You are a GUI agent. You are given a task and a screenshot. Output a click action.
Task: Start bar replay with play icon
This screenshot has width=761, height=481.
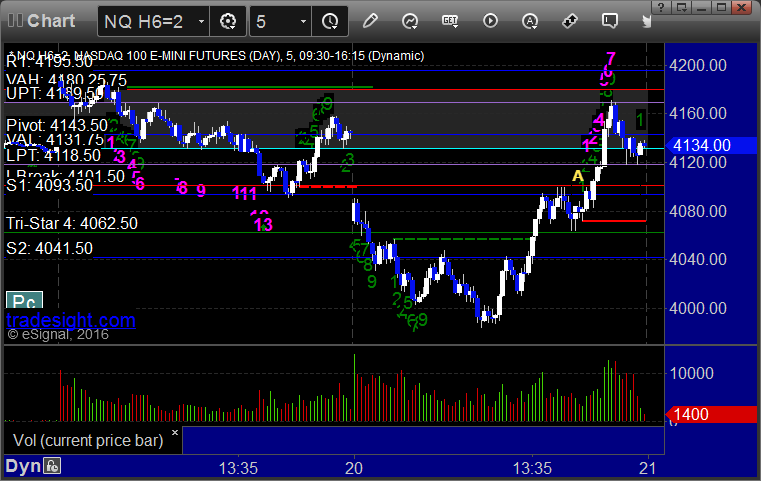490,21
